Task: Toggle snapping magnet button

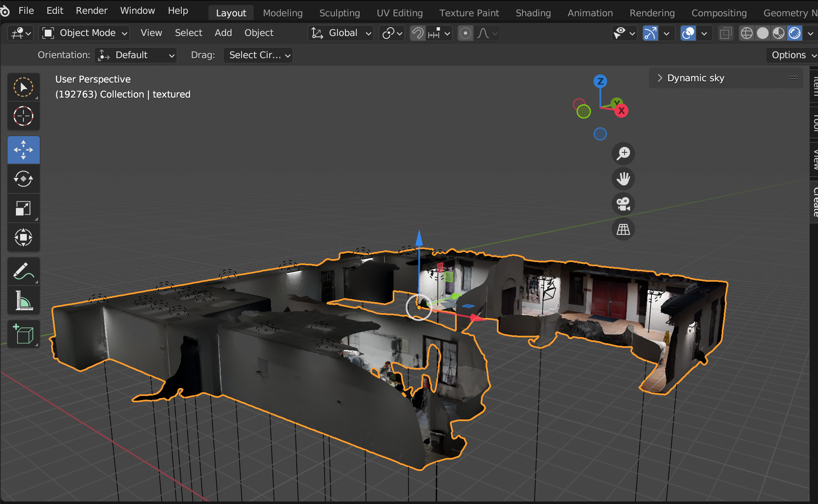Action: (x=417, y=33)
